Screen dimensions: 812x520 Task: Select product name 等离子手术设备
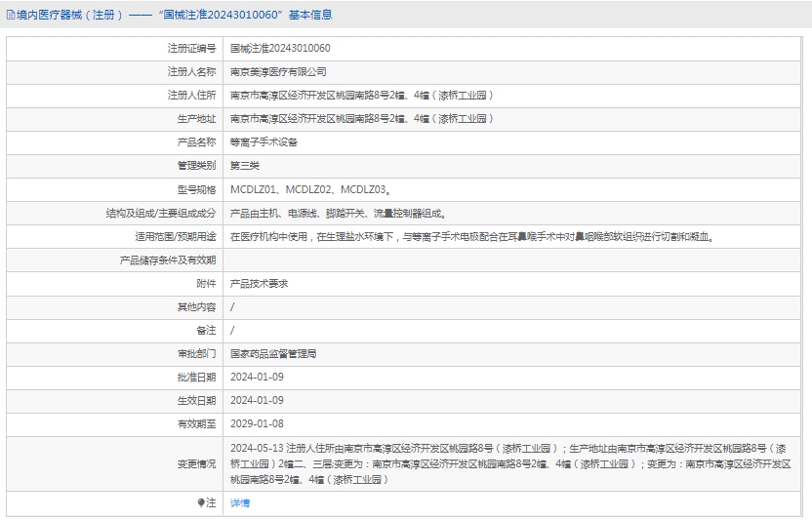click(264, 141)
